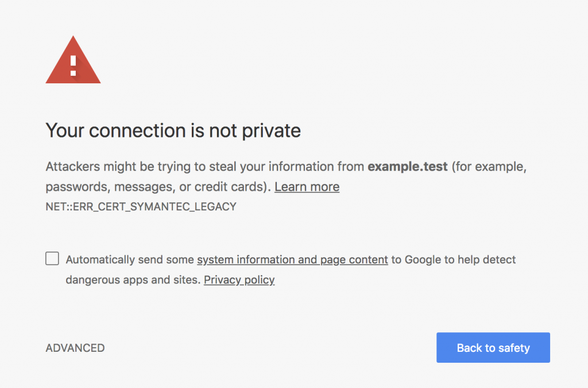Select the exclamation mark warning symbol

point(73,66)
